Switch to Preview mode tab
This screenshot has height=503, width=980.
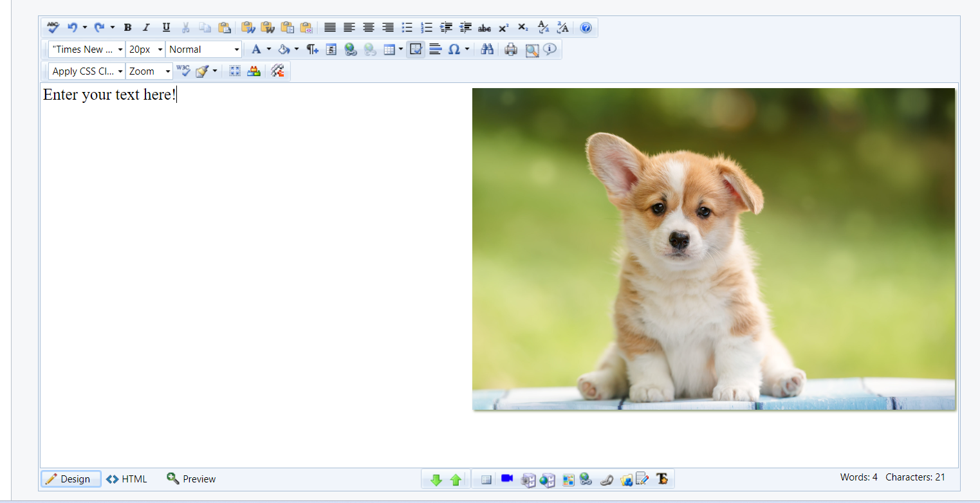pos(191,479)
